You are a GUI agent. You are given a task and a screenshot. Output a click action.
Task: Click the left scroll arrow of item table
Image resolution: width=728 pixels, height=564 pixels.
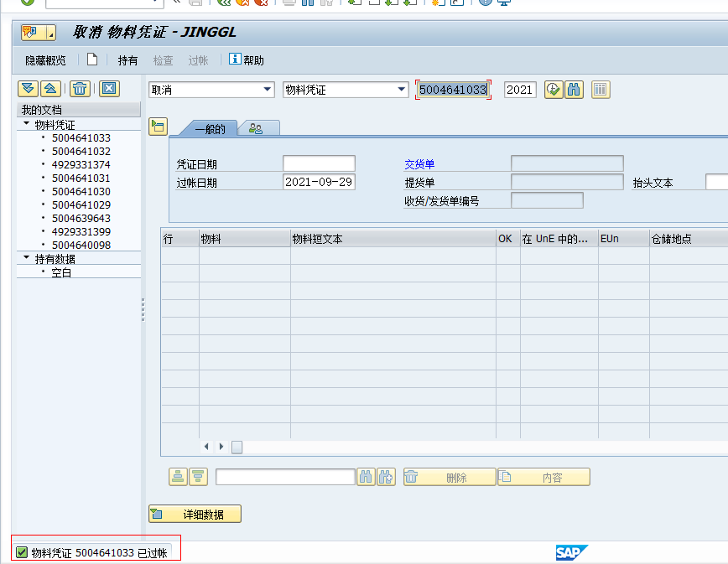[x=206, y=447]
